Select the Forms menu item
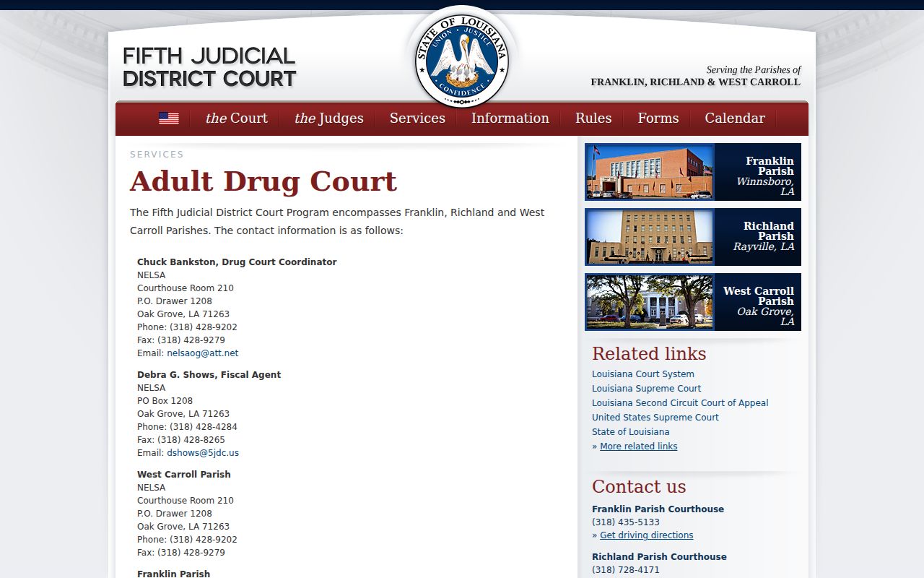 coord(658,118)
